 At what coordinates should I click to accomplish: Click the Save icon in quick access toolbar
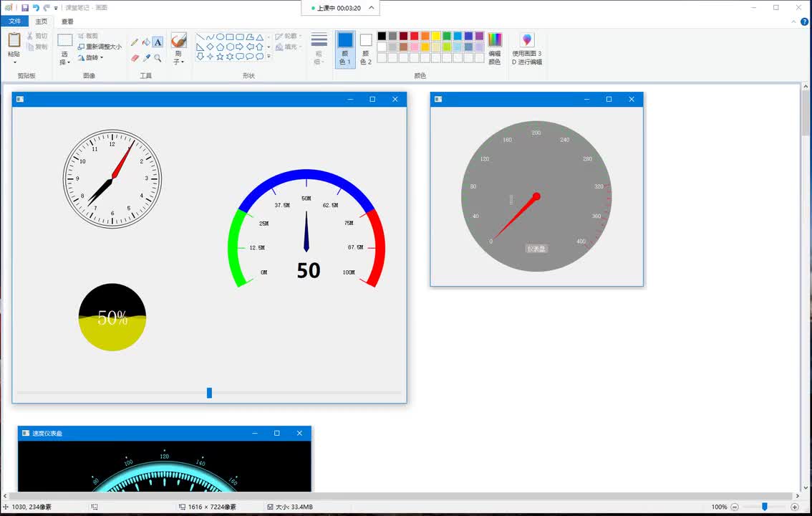[25, 8]
